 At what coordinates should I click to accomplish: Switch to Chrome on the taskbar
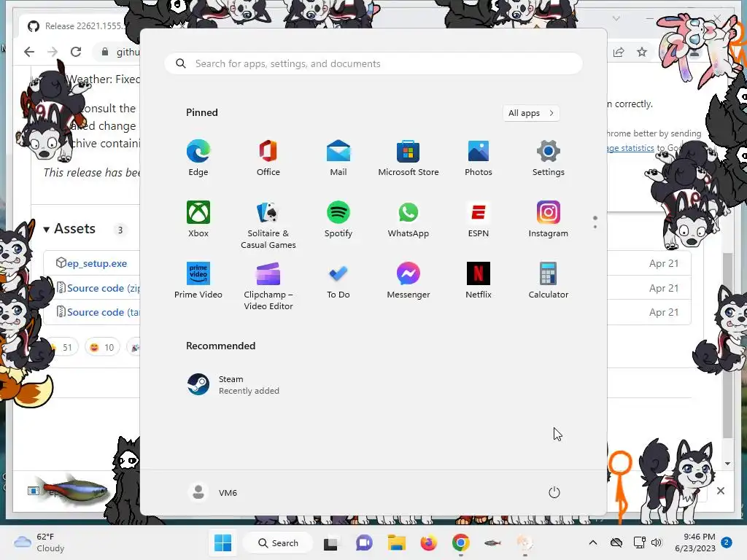pos(461,542)
